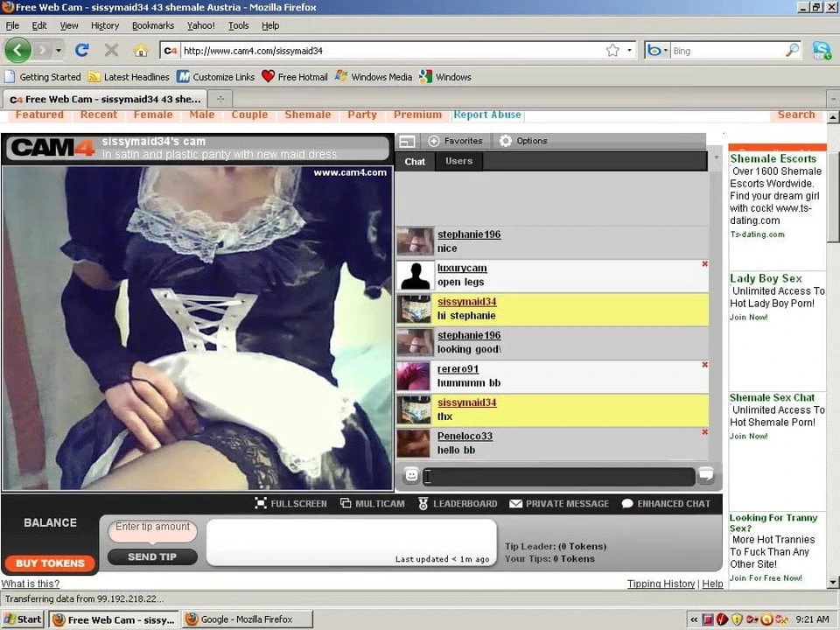Open the Bing search engine dropdown
840x630 pixels.
(658, 51)
